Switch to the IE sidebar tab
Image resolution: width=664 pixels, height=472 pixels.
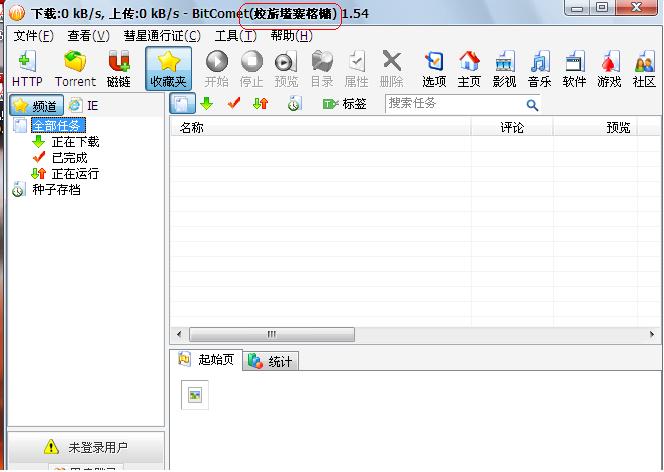[84, 105]
